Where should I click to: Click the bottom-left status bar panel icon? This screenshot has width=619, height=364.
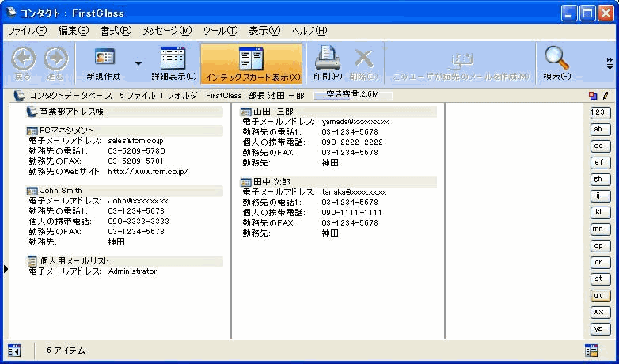pos(13,350)
